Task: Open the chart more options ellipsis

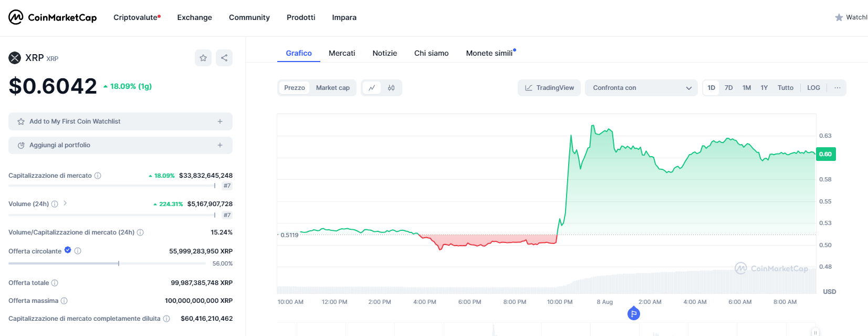Action: [x=837, y=88]
